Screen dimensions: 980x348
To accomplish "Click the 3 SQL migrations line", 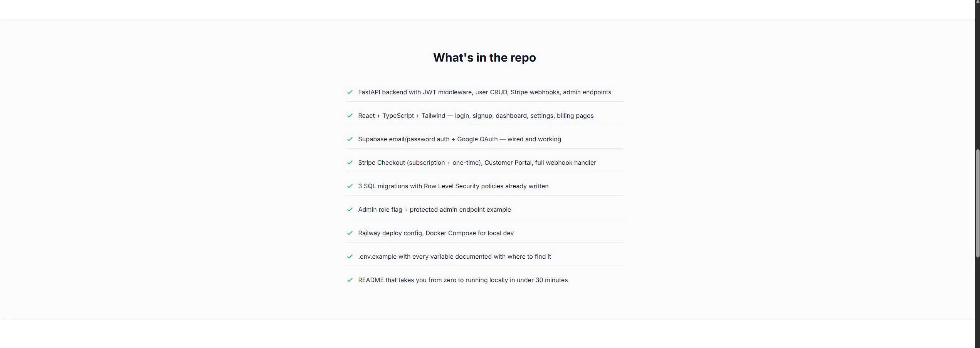I will coord(453,186).
